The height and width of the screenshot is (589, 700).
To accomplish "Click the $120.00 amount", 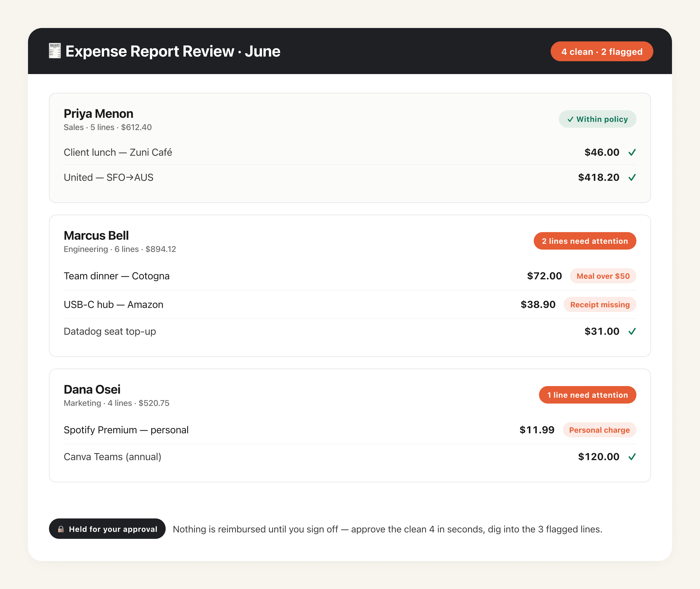I will tap(599, 457).
